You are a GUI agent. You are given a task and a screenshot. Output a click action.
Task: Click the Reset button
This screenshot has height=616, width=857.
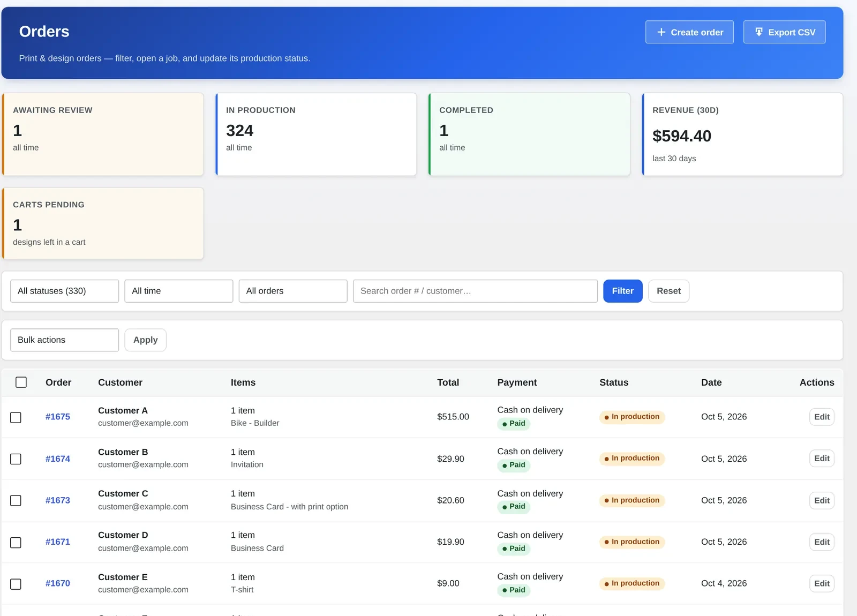tap(668, 291)
